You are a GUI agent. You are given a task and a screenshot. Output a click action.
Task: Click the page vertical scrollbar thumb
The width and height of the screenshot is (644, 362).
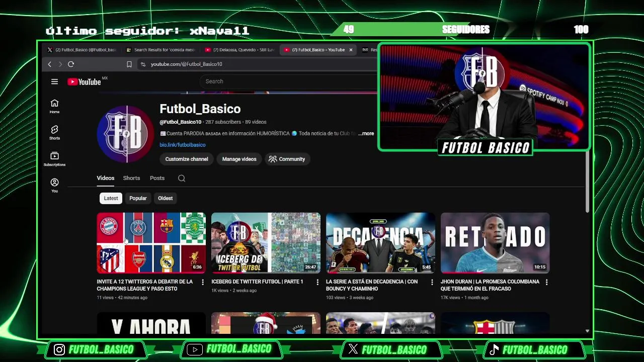point(587,181)
